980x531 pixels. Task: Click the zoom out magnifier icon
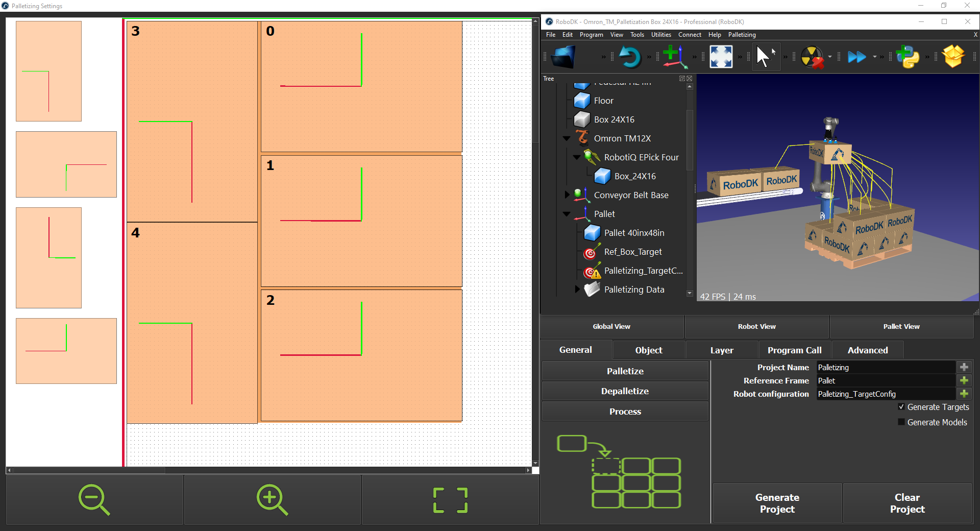click(x=94, y=499)
